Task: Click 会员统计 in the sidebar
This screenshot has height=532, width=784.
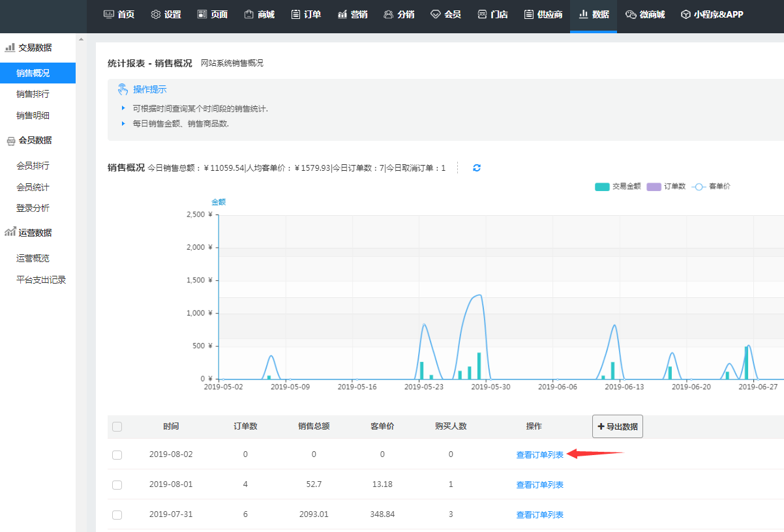Action: (x=33, y=187)
